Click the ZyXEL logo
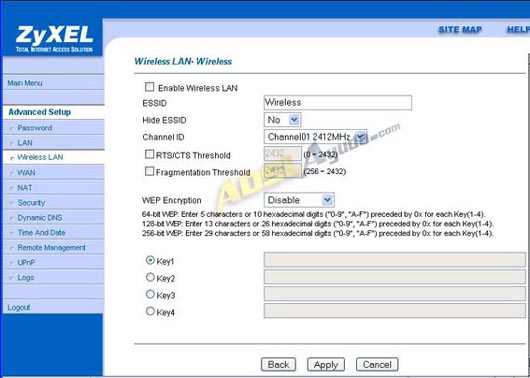 pyautogui.click(x=54, y=39)
